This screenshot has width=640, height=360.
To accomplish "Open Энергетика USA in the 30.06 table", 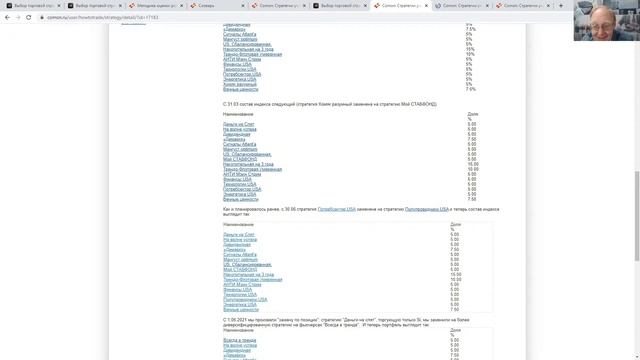I will tap(240, 304).
